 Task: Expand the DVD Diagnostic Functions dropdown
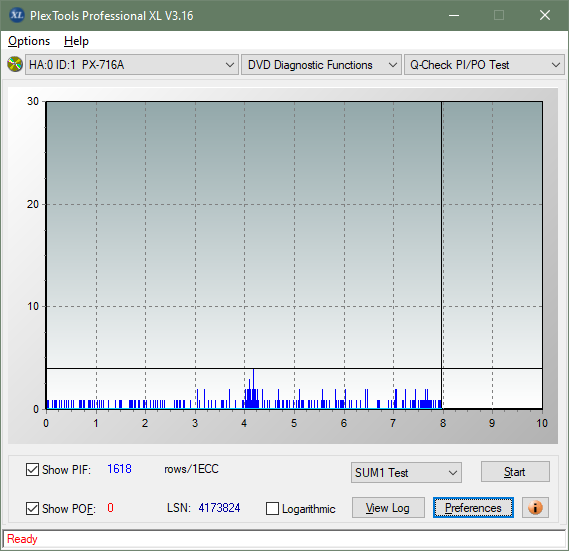tap(321, 65)
